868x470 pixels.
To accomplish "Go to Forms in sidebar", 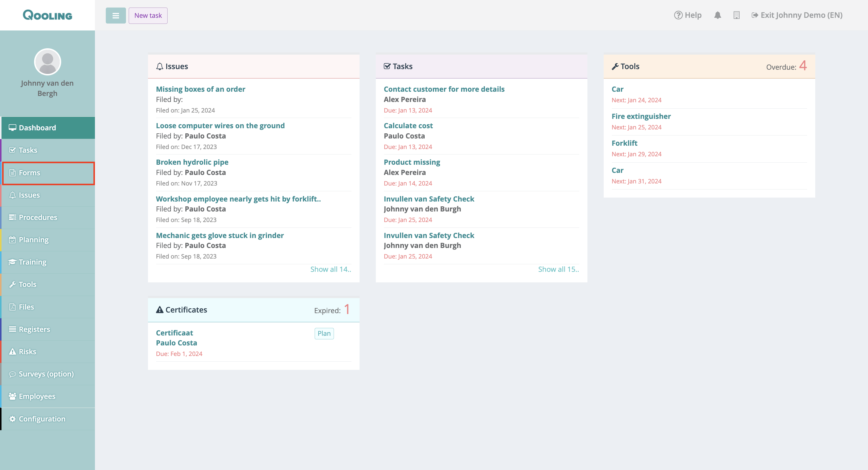I will 29,173.
